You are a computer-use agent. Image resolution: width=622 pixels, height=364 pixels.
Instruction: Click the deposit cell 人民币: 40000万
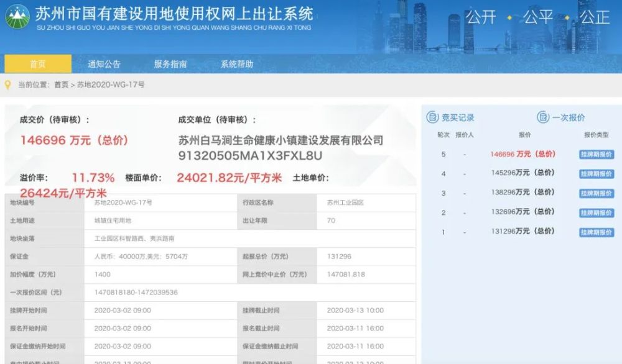pos(141,257)
